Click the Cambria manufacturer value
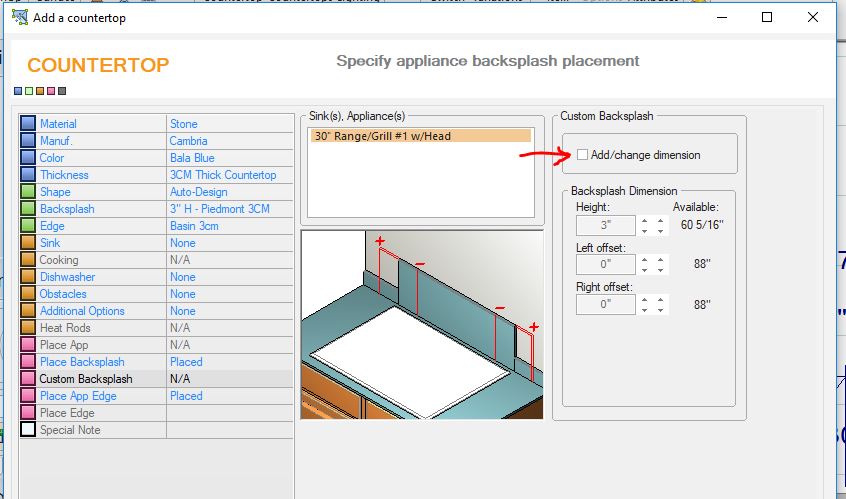 (189, 141)
